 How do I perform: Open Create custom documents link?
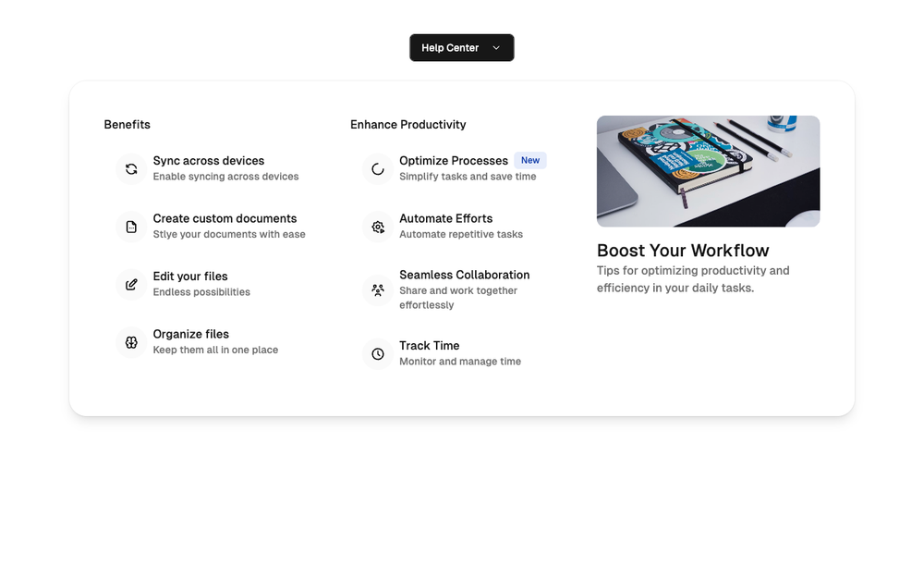(225, 218)
